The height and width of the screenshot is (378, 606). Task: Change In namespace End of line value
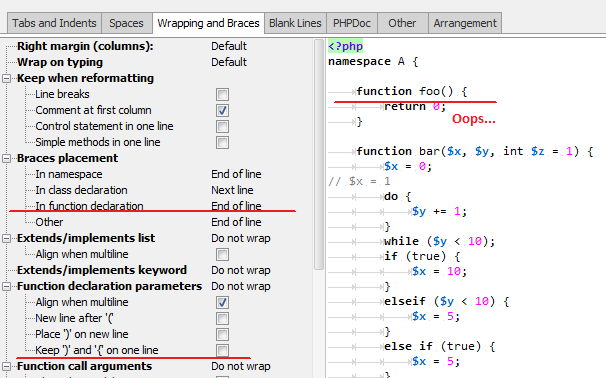point(236,174)
